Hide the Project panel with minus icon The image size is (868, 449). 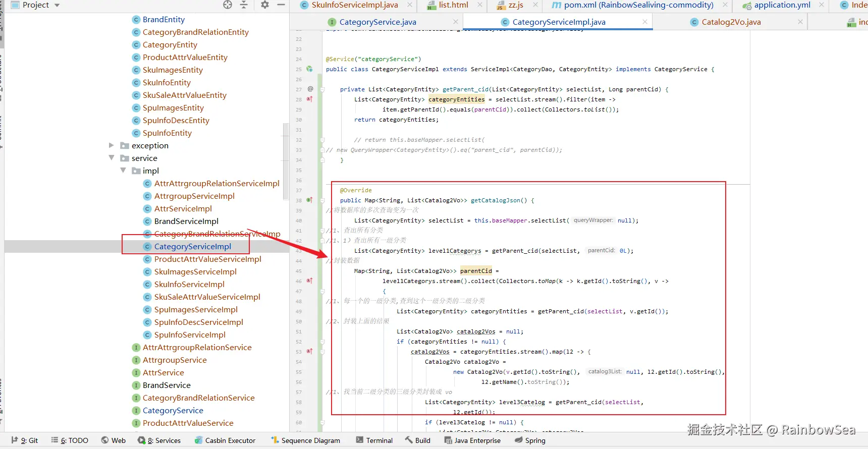281,5
